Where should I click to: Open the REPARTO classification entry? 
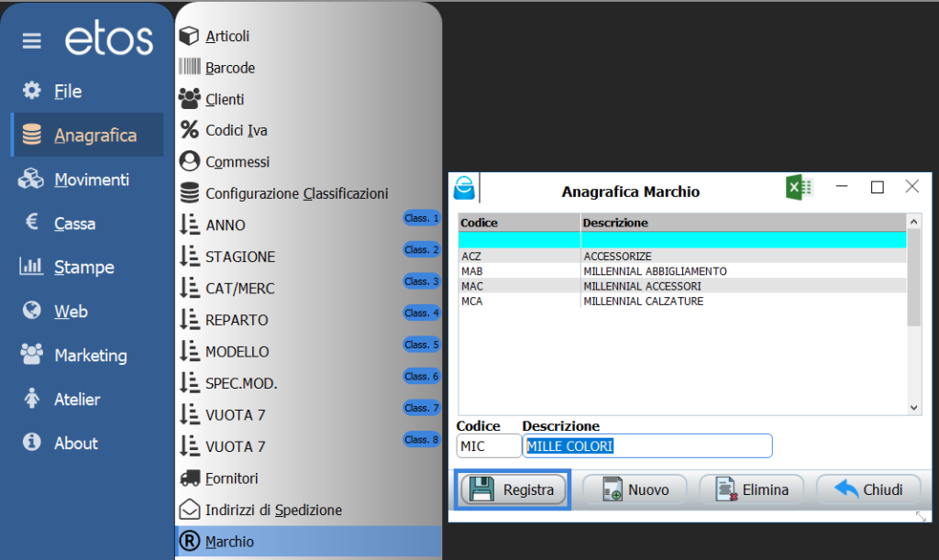pyautogui.click(x=237, y=320)
